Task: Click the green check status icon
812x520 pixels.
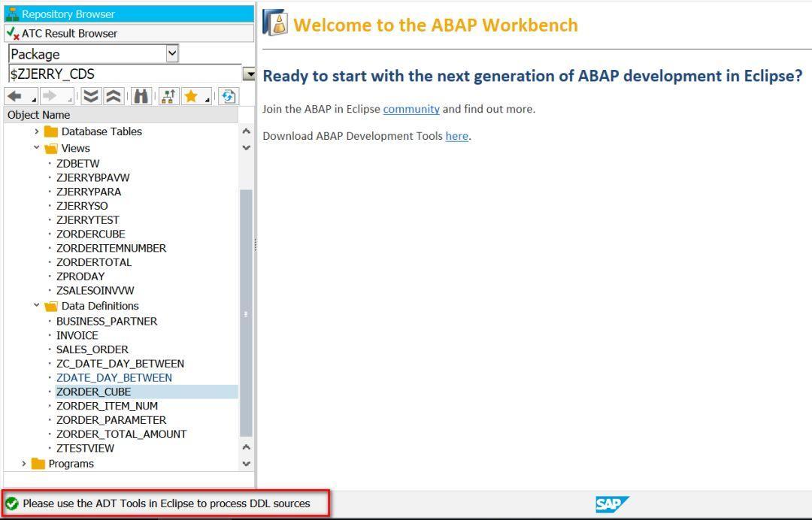Action: pos(11,503)
